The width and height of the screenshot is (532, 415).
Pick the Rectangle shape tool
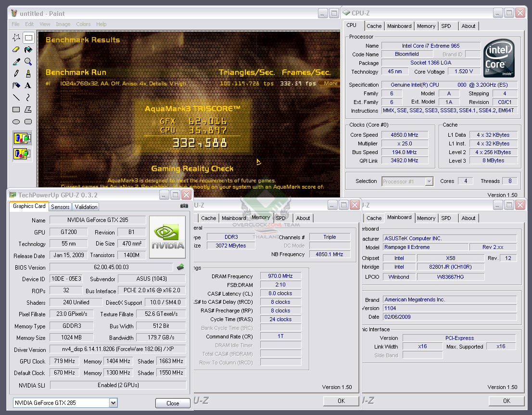[16, 109]
